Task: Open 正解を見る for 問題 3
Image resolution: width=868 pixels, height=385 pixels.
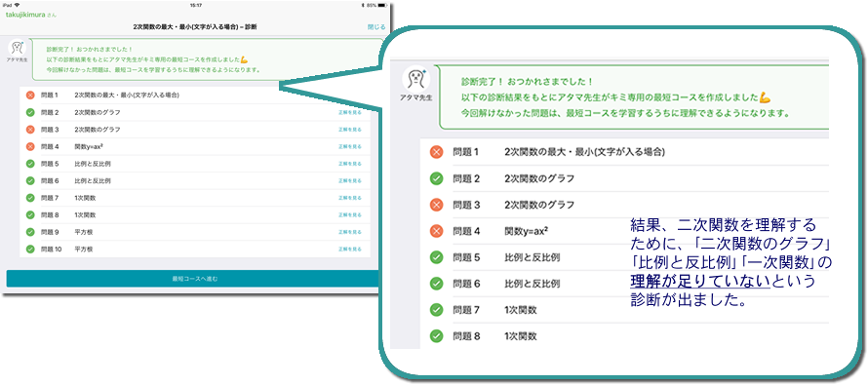Action: tap(350, 130)
